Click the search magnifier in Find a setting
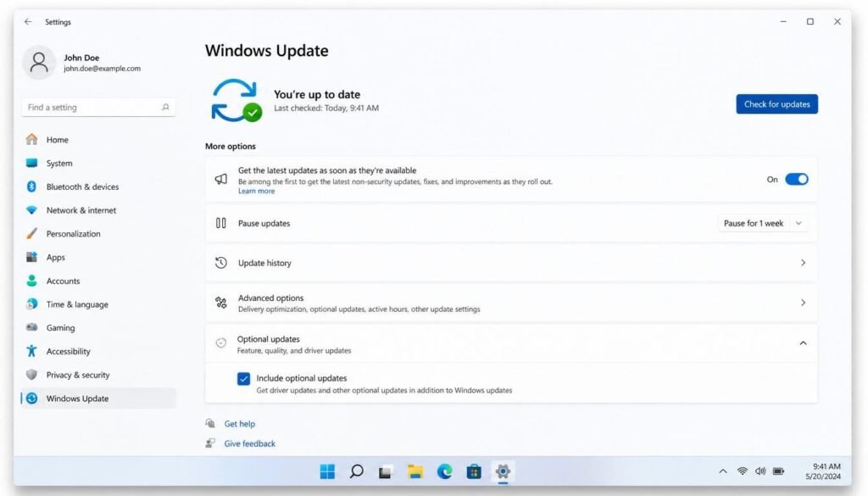The height and width of the screenshot is (496, 868). click(165, 107)
